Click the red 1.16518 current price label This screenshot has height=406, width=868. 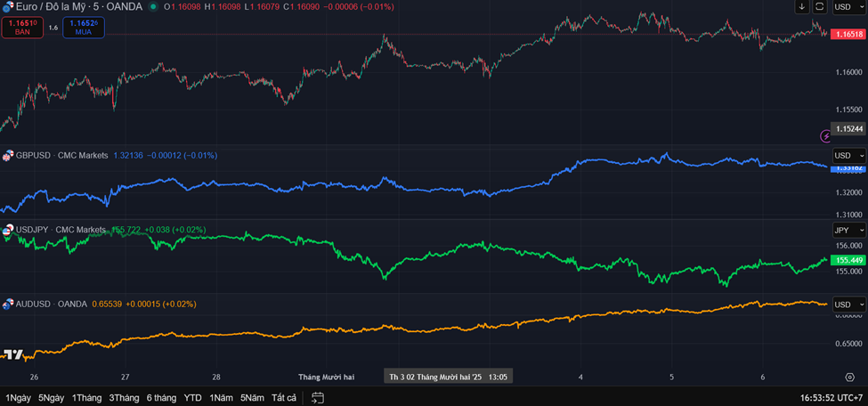point(847,34)
